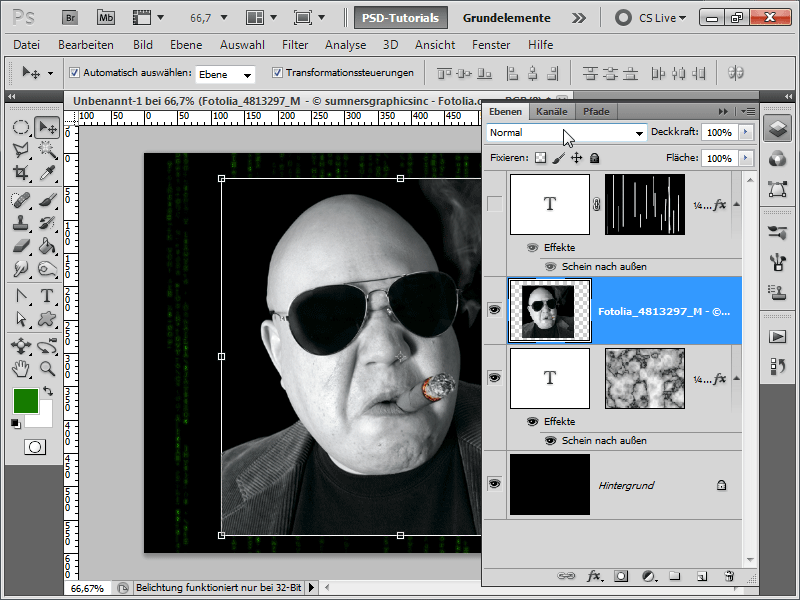Toggle Transformationssteuerungen checkbox
This screenshot has height=600, width=800.
[x=277, y=72]
